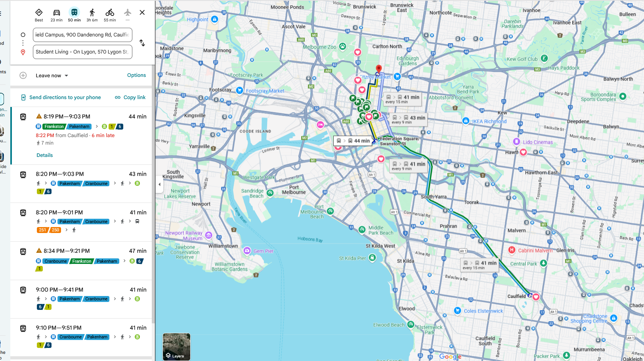Screen dimensions: 644x361
Task: Open route Options
Action: click(136, 75)
